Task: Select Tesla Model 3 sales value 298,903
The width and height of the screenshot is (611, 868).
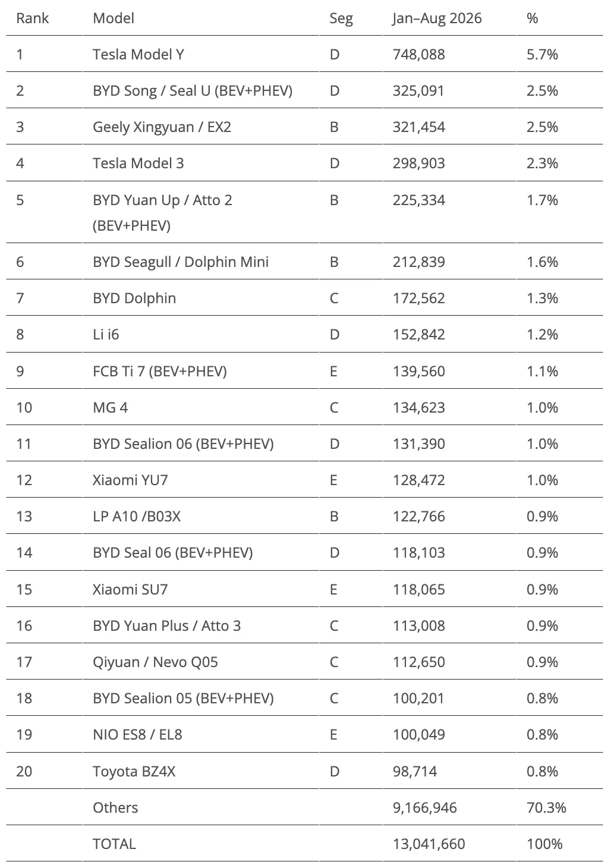Action: pyautogui.click(x=418, y=163)
